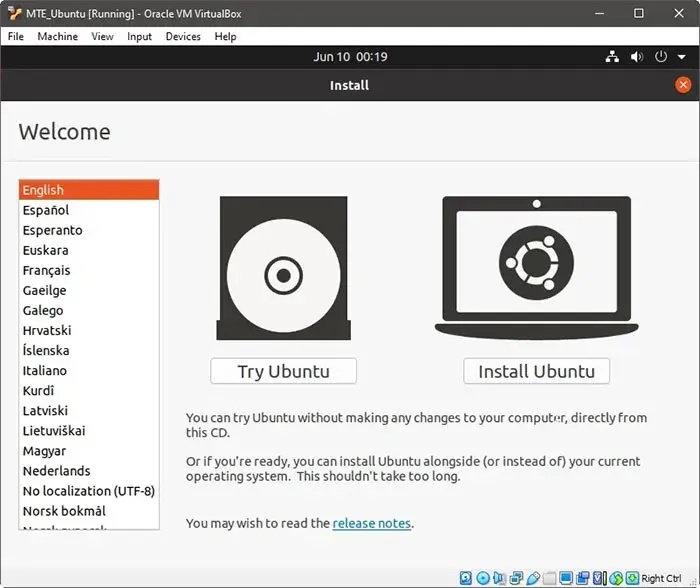Click the optical drive status icon
The height and width of the screenshot is (588, 700).
coord(483,578)
